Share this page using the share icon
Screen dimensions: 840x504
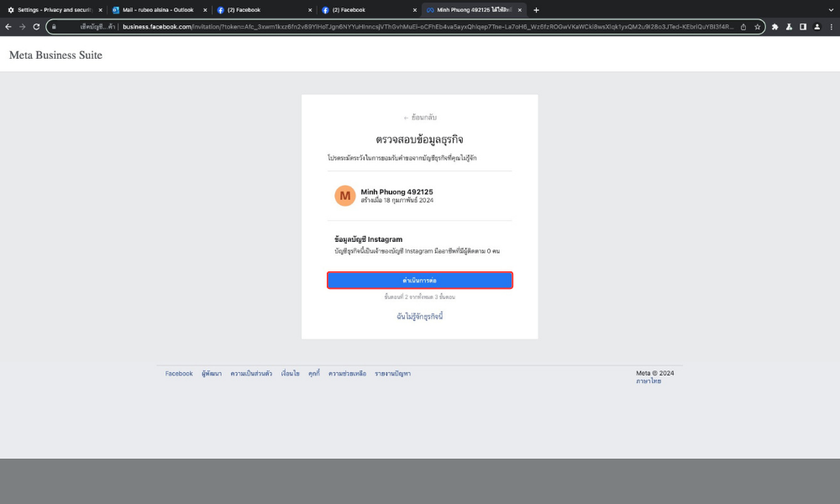(x=743, y=27)
